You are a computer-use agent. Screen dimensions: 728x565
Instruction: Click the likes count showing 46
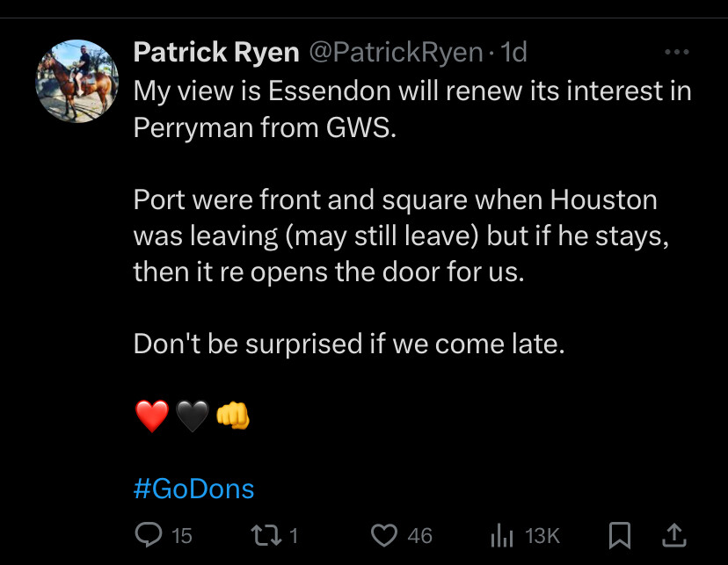[419, 536]
